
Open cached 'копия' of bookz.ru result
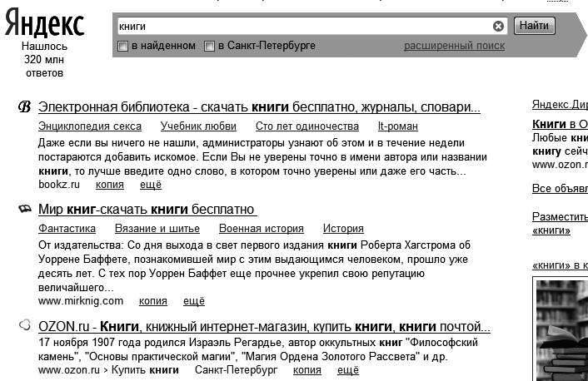point(109,185)
